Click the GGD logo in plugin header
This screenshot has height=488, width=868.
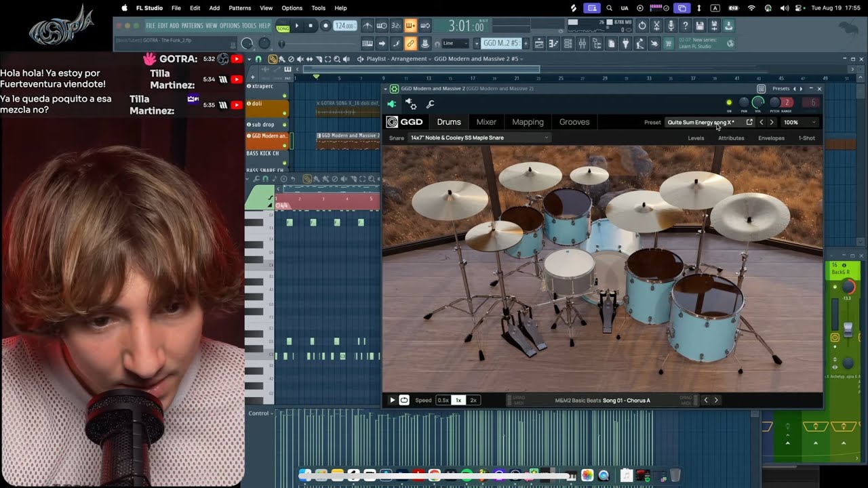(x=405, y=122)
